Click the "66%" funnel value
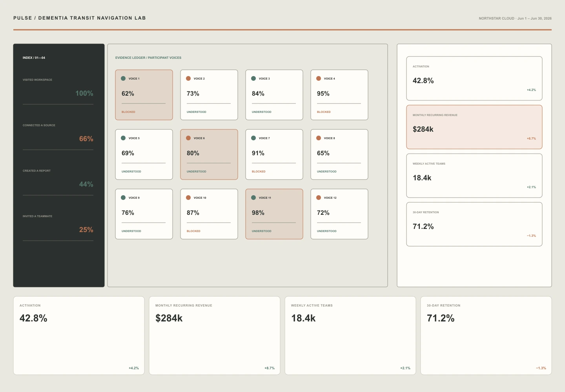This screenshot has width=565, height=392. coord(86,139)
